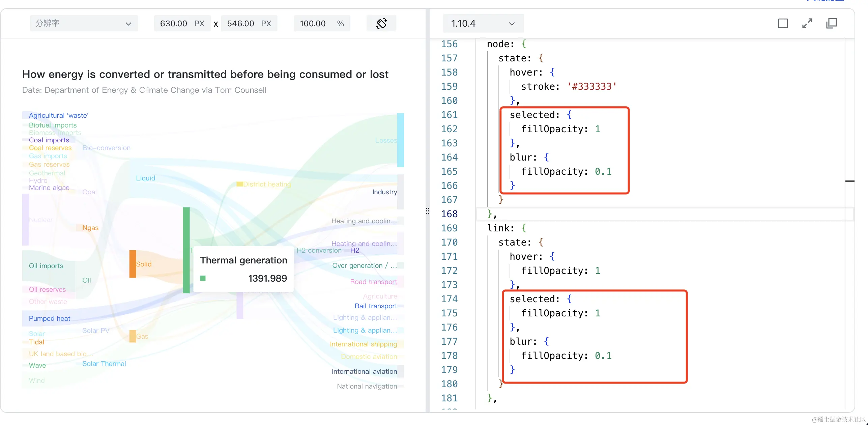This screenshot has height=425, width=868.
Task: Click the Oil imports node label
Action: [46, 266]
